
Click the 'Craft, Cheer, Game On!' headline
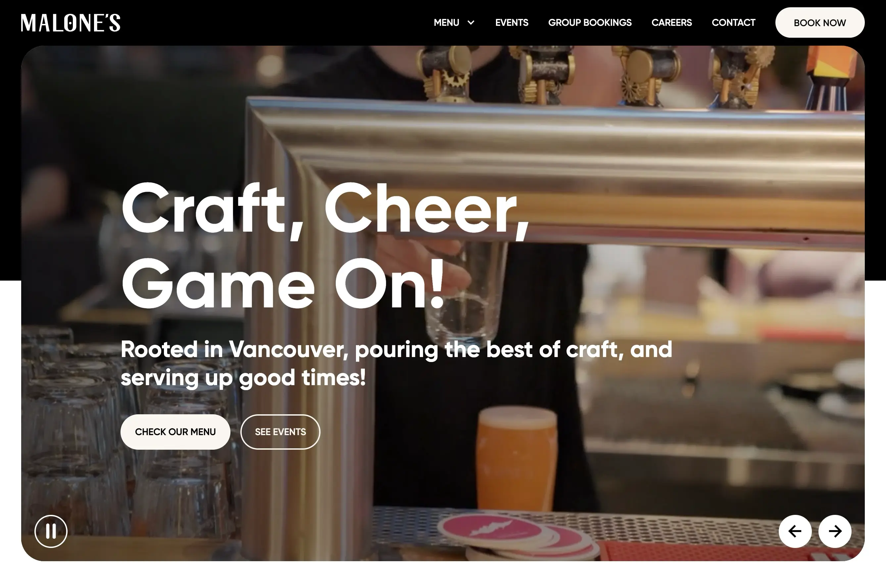(x=325, y=246)
